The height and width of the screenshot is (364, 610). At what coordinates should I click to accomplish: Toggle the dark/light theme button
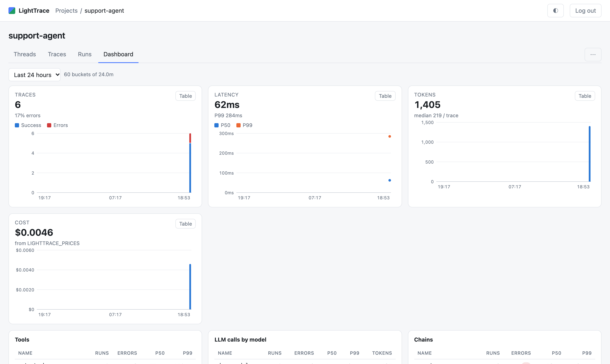click(555, 11)
